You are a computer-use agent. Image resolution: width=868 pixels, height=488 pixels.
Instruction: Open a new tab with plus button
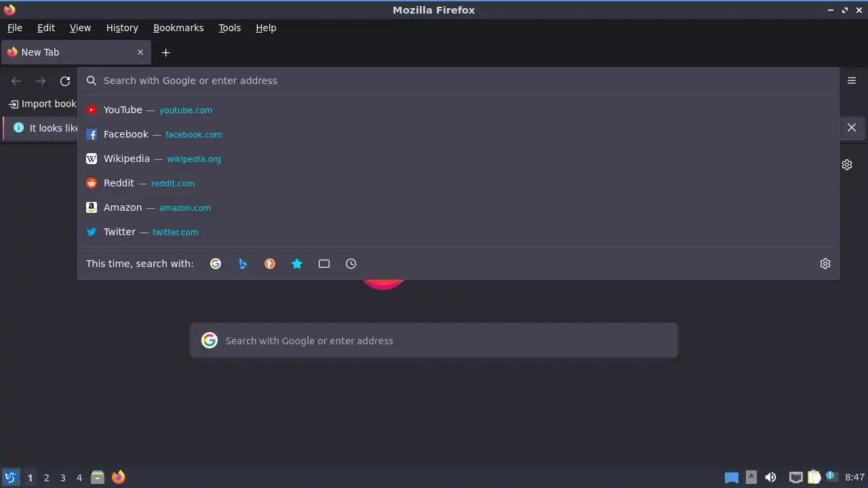(x=165, y=52)
